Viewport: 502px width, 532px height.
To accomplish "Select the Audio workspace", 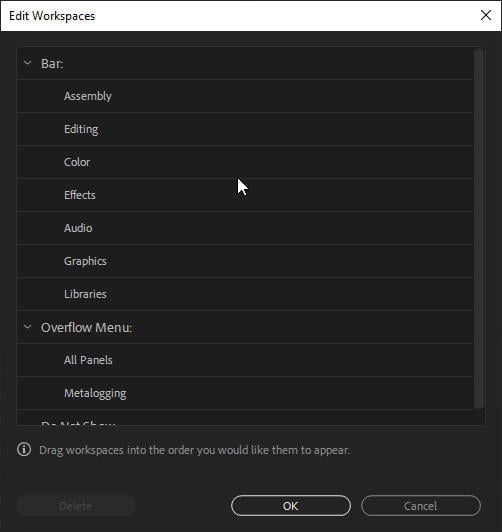I will click(x=244, y=228).
